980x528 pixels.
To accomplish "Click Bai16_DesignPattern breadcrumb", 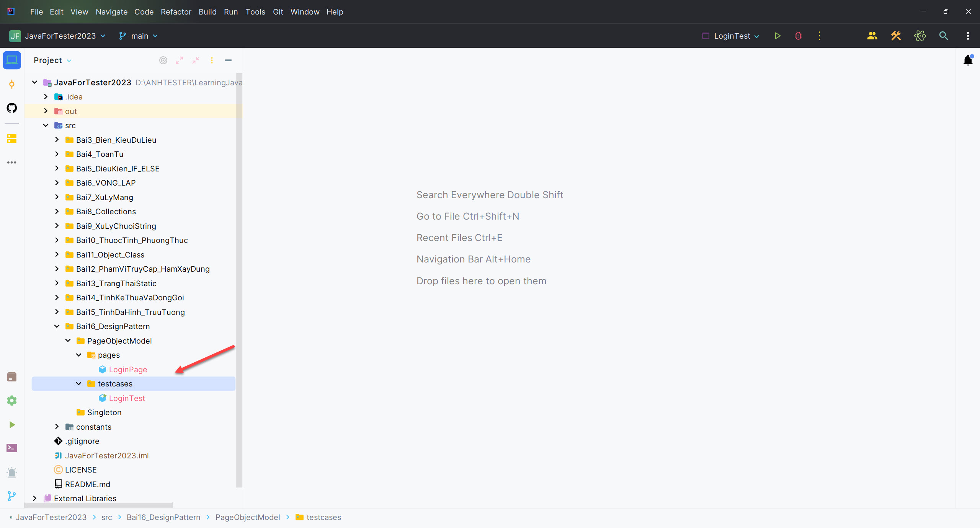I will [163, 517].
